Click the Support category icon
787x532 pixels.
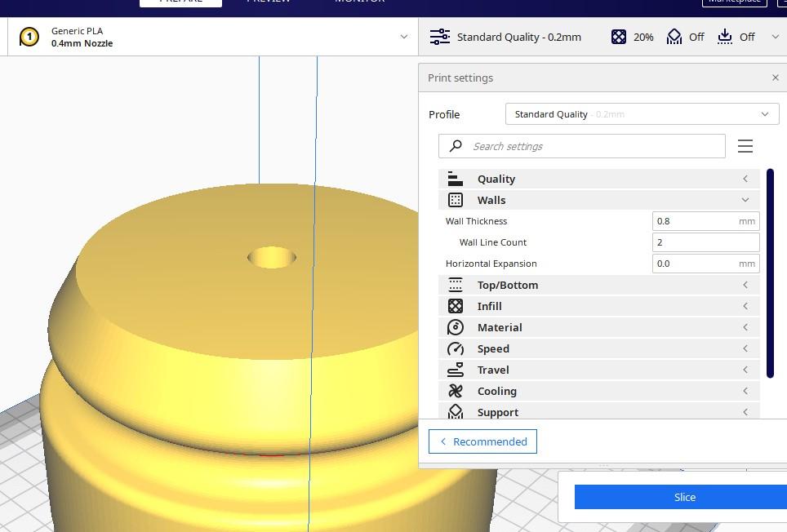(456, 411)
